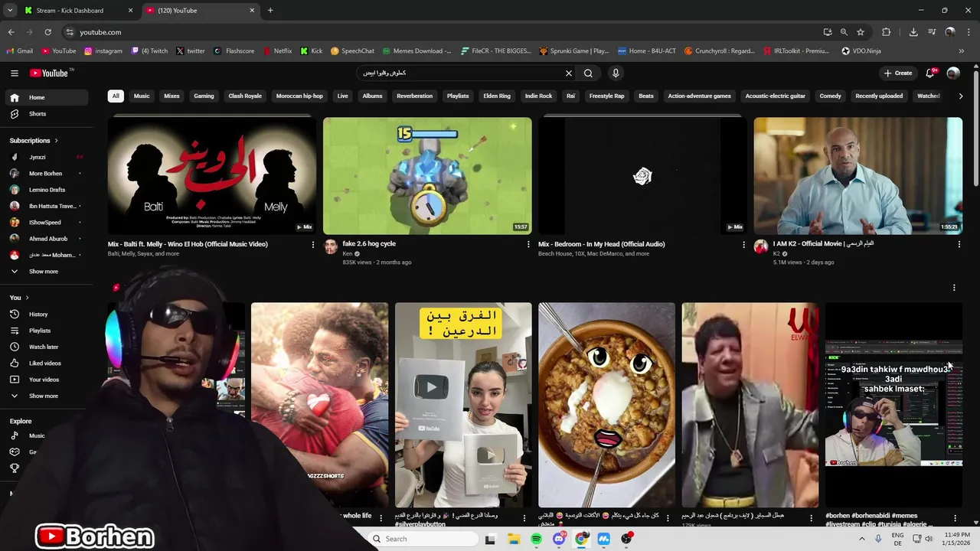
Task: Open the YouTube account avatar menu
Action: click(953, 73)
